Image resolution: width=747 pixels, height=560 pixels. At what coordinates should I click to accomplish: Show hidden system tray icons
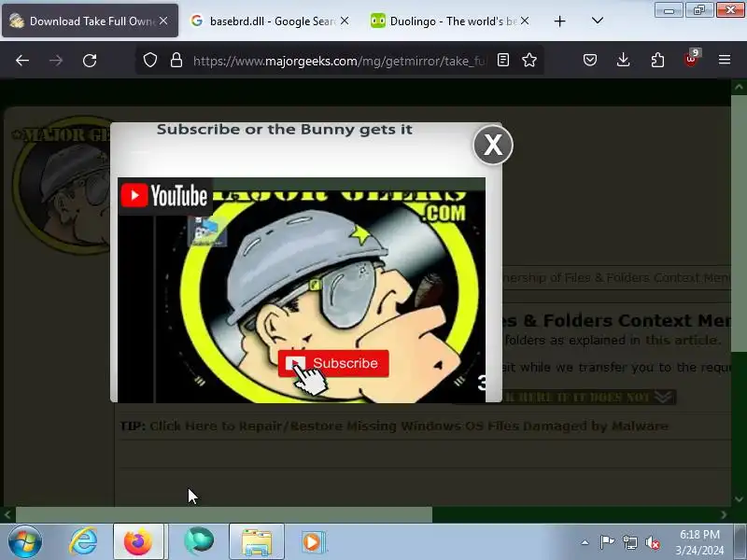(585, 542)
